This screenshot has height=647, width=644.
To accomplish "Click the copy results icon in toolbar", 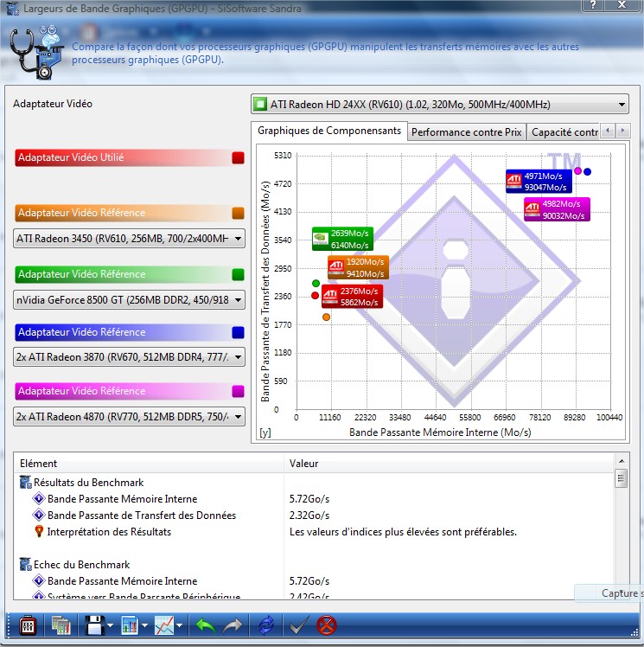I will click(x=61, y=626).
